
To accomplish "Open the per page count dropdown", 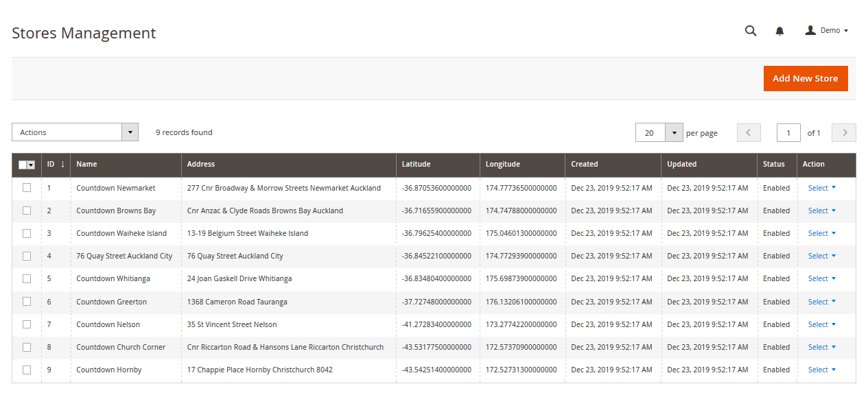I will pos(674,133).
